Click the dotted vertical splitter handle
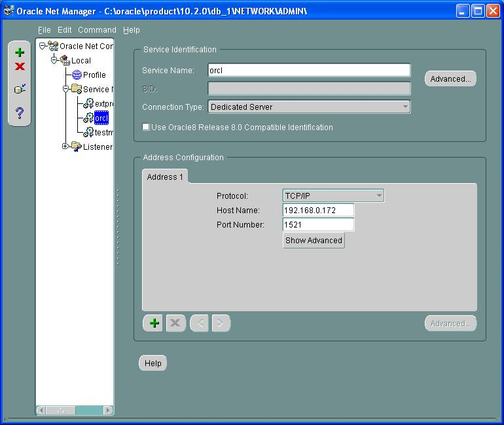The width and height of the screenshot is (504, 425). [118, 228]
